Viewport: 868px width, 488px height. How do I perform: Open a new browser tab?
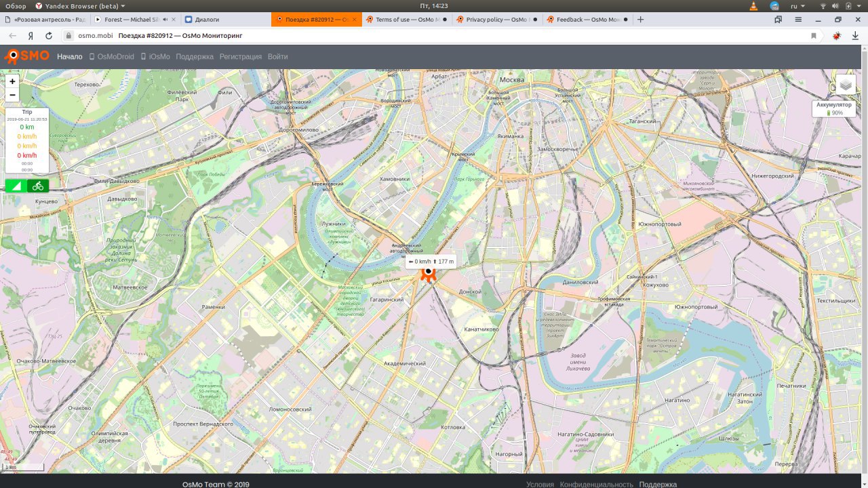[641, 20]
